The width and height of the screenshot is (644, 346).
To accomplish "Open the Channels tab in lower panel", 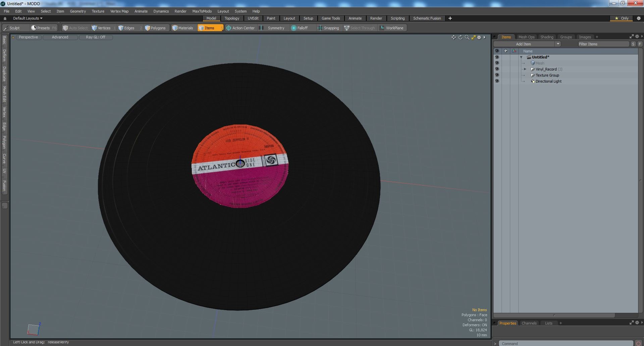I will 529,323.
